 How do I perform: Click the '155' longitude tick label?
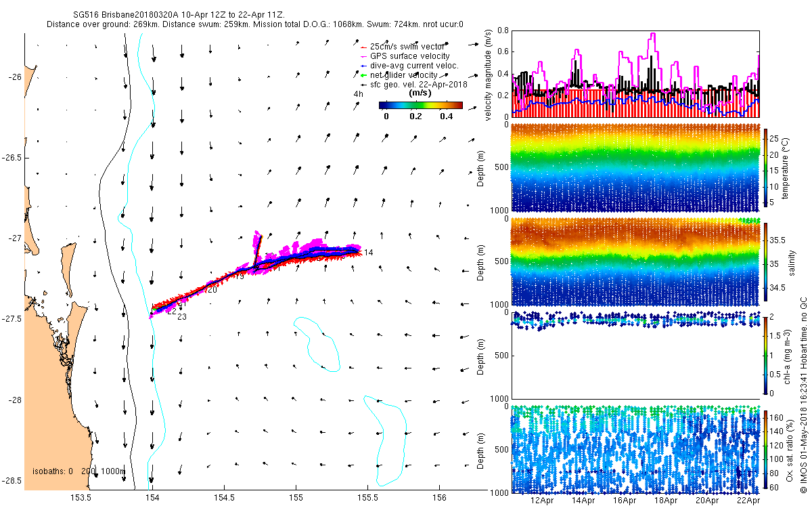(296, 499)
